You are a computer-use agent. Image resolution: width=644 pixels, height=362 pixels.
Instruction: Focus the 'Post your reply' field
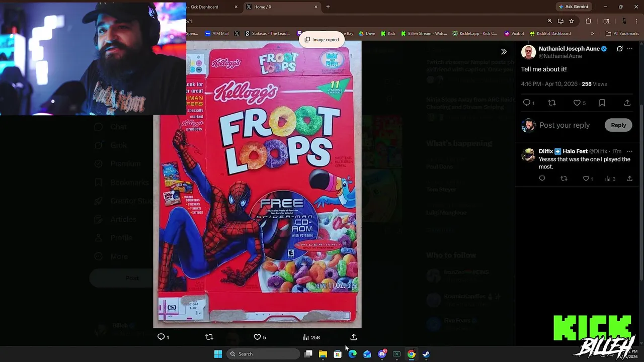pyautogui.click(x=565, y=125)
